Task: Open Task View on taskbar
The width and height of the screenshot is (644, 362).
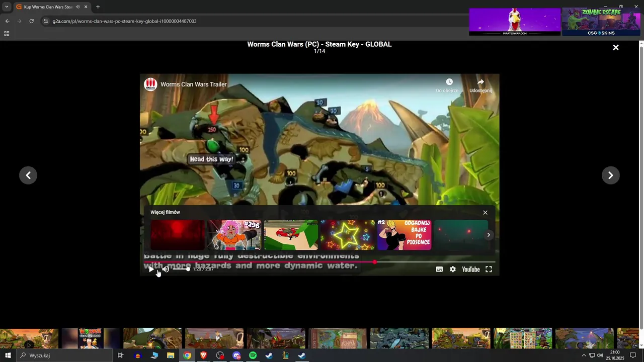Action: point(121,355)
